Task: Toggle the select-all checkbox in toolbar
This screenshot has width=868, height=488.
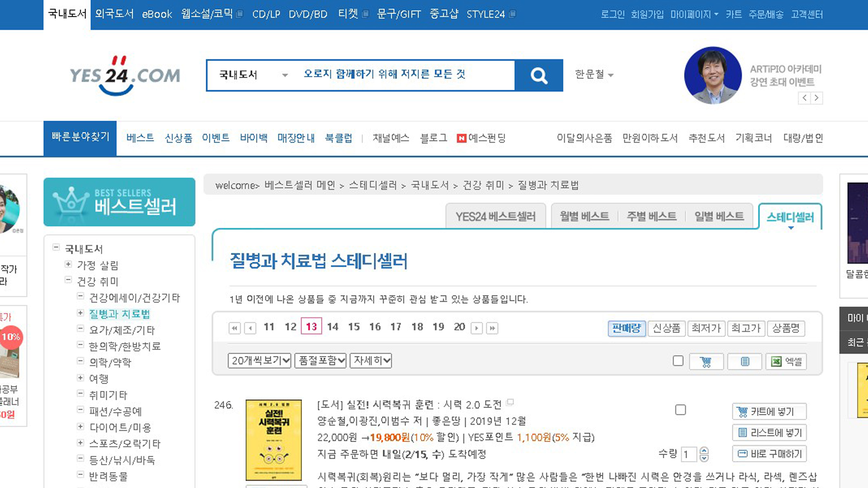Action: click(678, 361)
